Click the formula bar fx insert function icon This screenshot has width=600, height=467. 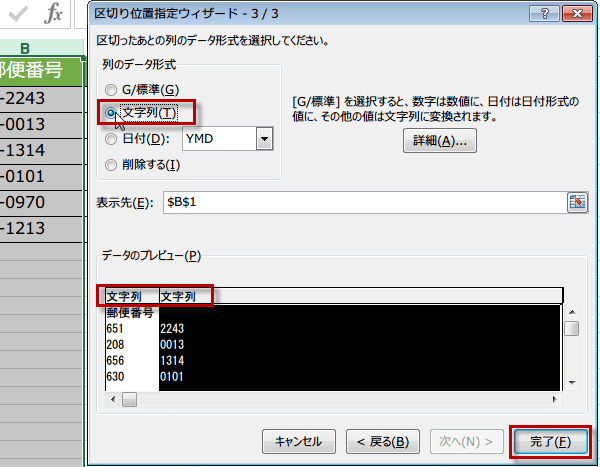click(55, 16)
